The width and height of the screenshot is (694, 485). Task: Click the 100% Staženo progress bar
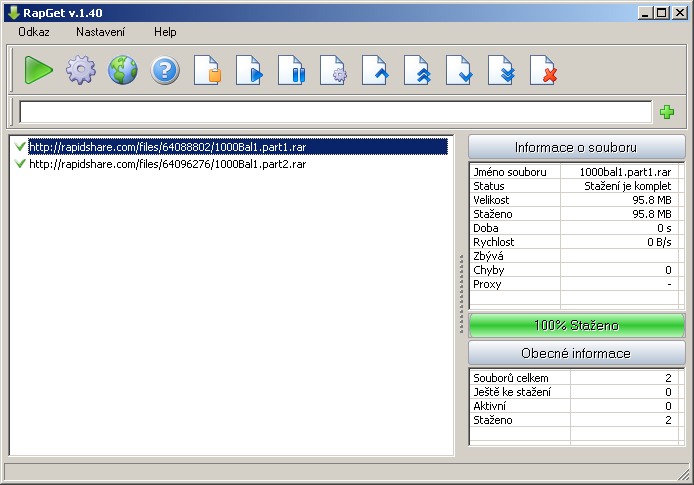576,325
